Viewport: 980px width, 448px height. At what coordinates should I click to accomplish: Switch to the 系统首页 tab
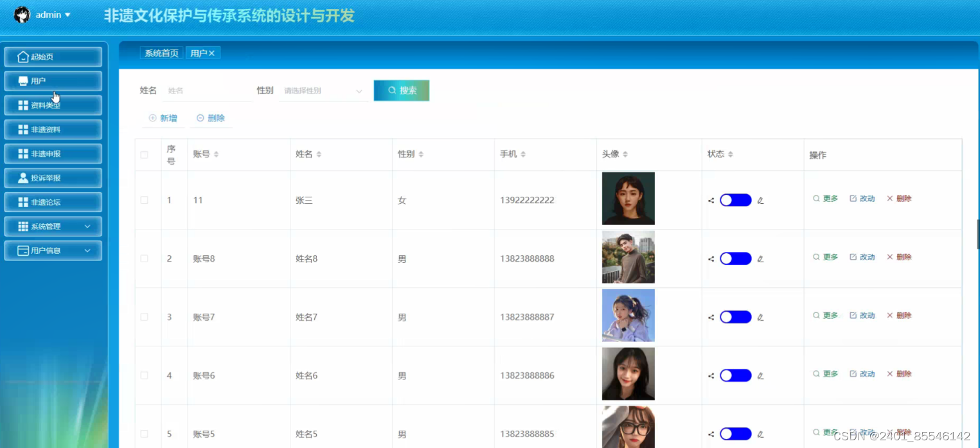click(161, 53)
